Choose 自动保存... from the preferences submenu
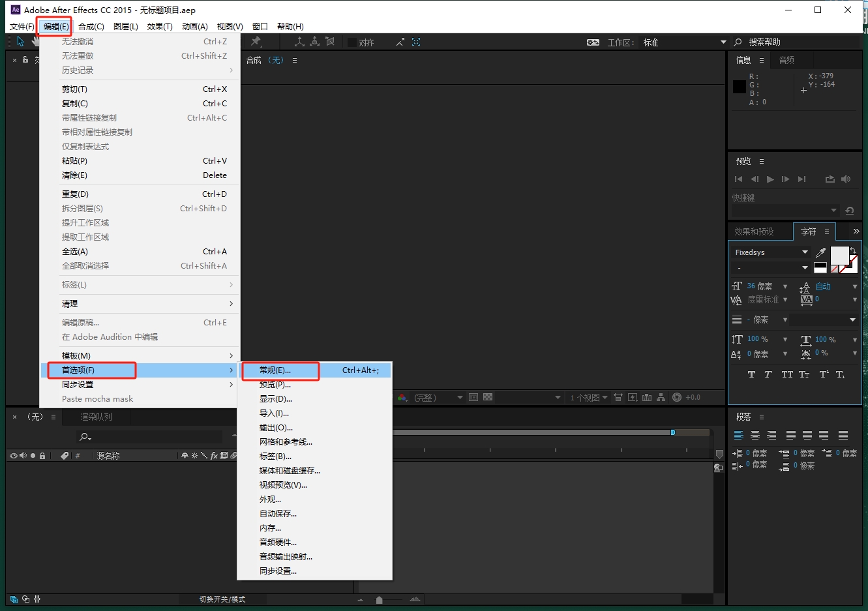The image size is (868, 611). 278,514
